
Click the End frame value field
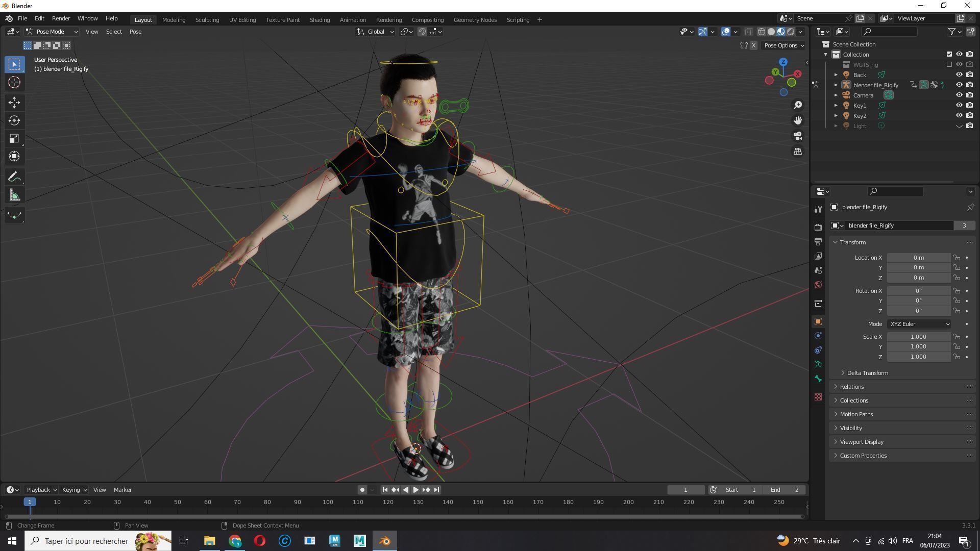pos(784,490)
